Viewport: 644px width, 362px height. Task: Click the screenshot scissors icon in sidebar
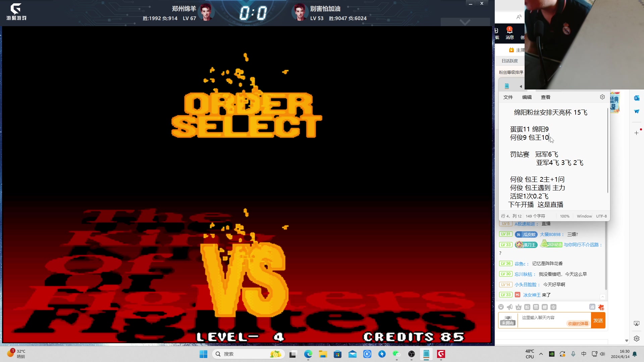pyautogui.click(x=636, y=323)
